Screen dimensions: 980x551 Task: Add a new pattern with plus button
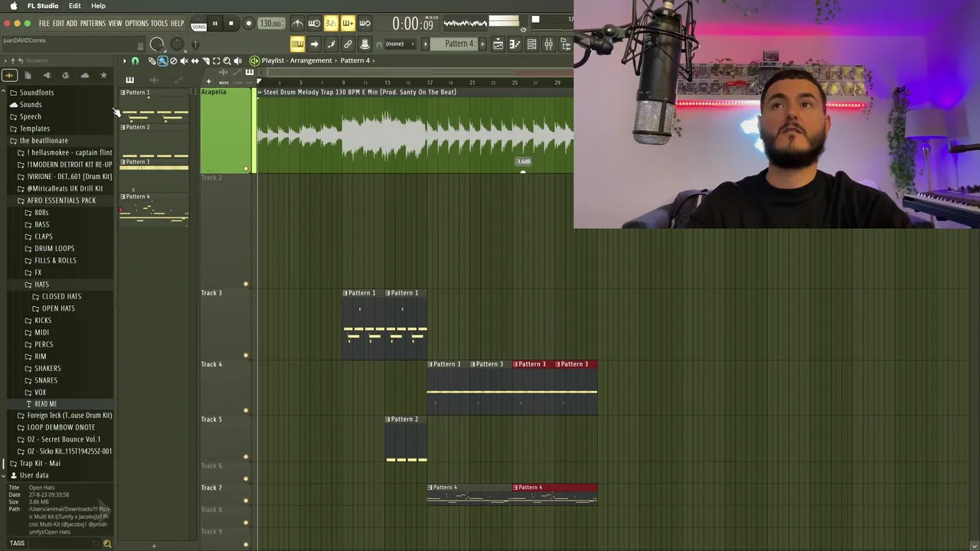coord(482,44)
